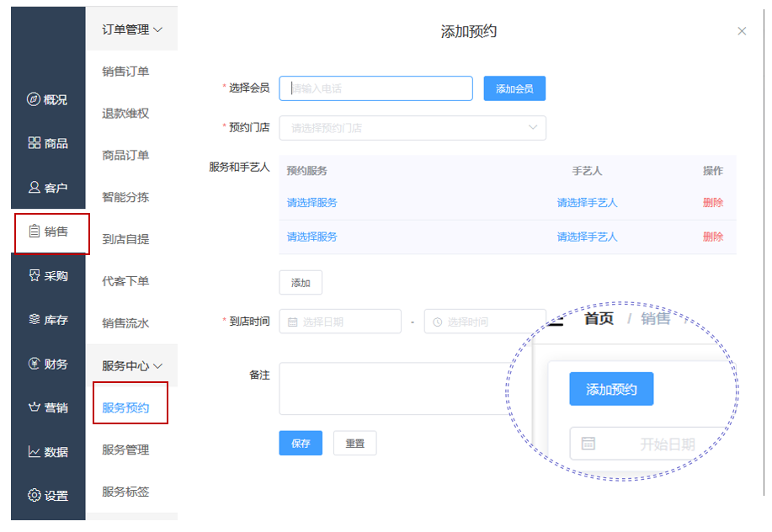772x532 pixels.
Task: Click the 操作 column header
Action: [712, 170]
